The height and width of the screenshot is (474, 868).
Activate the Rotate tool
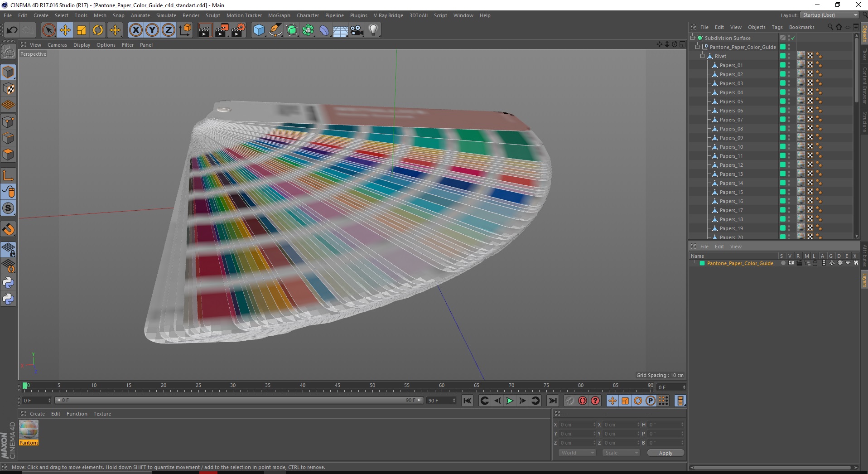pos(98,30)
